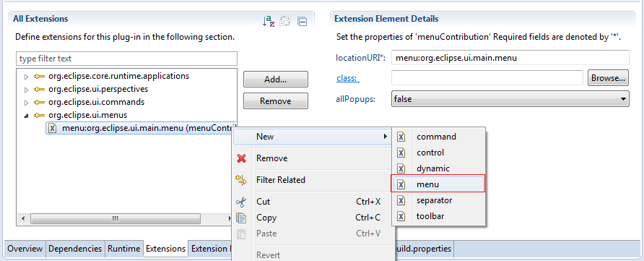Expand org.eclipse.core.runtime.applications tree node
644x261 pixels.
click(x=27, y=77)
